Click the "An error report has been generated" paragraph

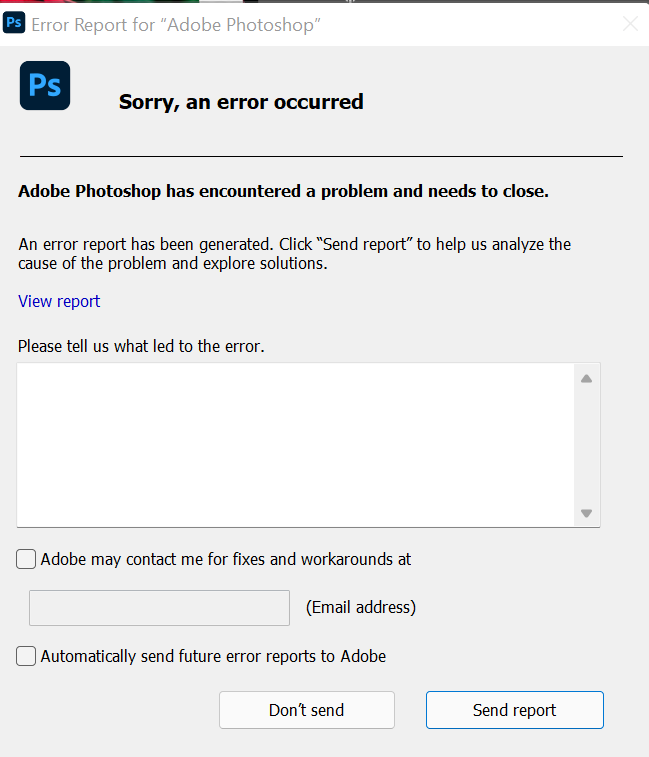point(294,254)
